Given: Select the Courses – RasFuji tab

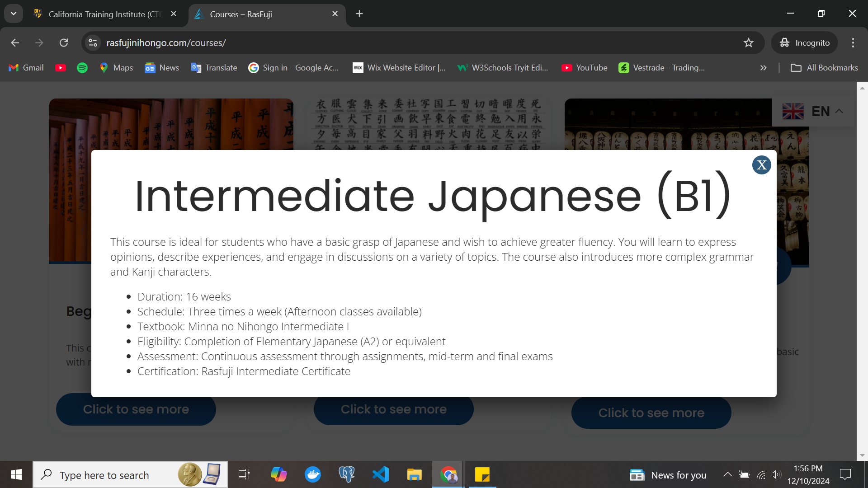Looking at the screenshot, I should click(x=267, y=14).
